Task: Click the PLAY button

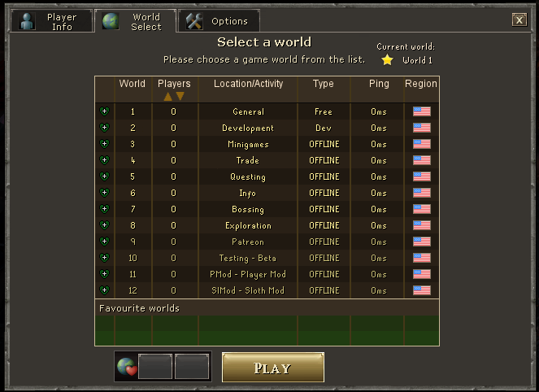Action: click(x=273, y=368)
